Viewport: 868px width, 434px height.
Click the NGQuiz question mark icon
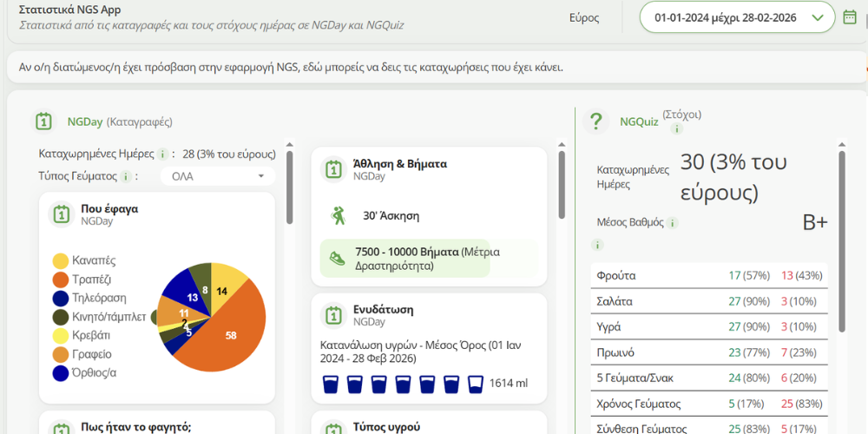point(595,122)
